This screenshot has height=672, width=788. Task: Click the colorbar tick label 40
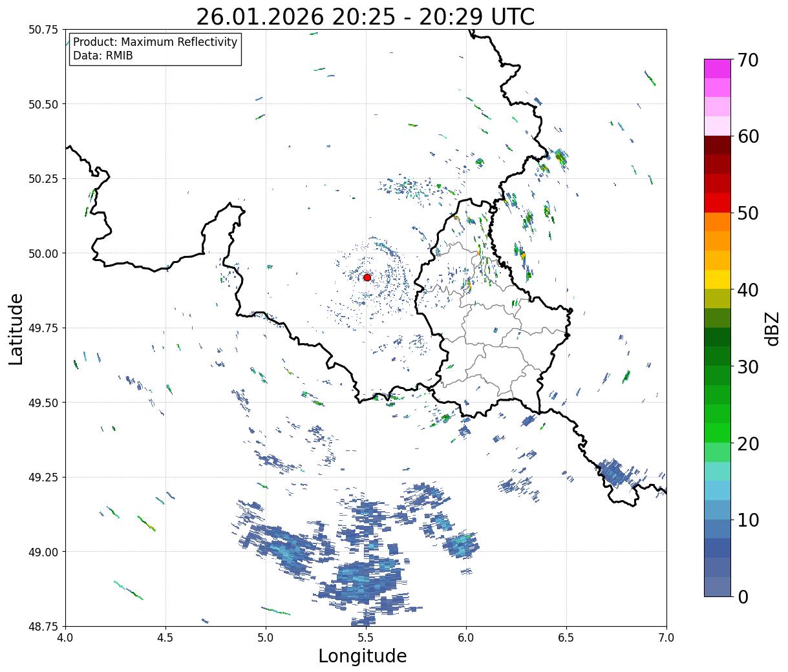pos(748,290)
